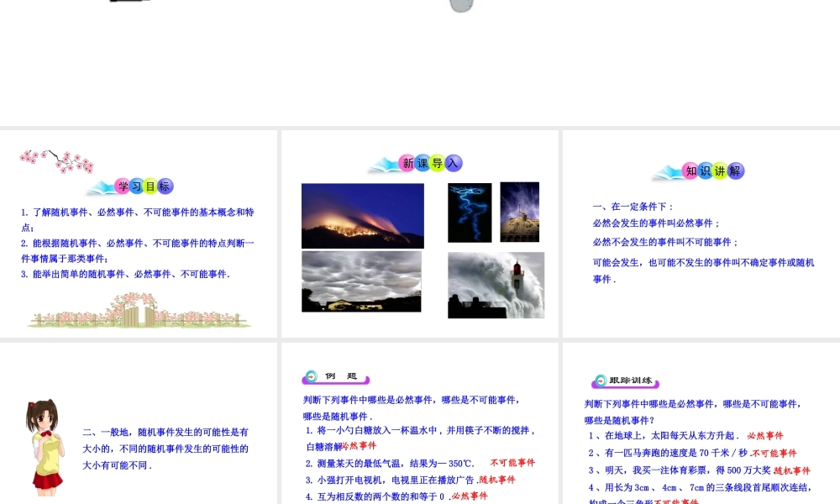Image resolution: width=840 pixels, height=504 pixels.
Task: Select the storm clouds photo
Action: tap(361, 281)
